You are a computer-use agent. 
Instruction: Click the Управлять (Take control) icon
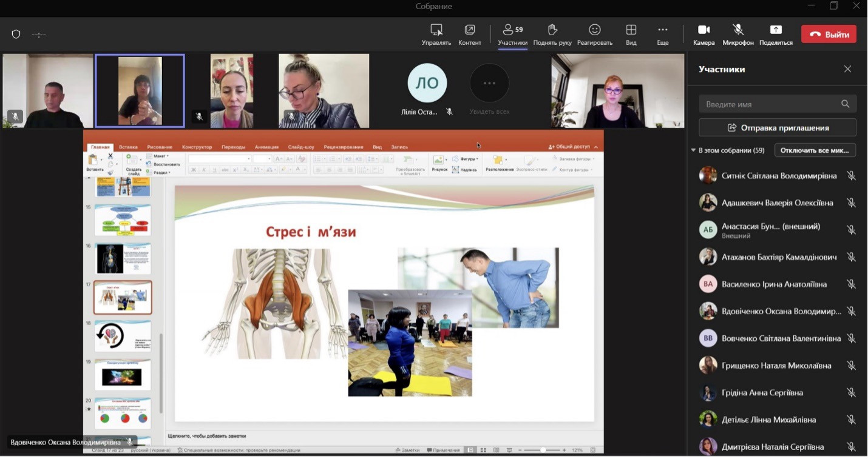(436, 30)
